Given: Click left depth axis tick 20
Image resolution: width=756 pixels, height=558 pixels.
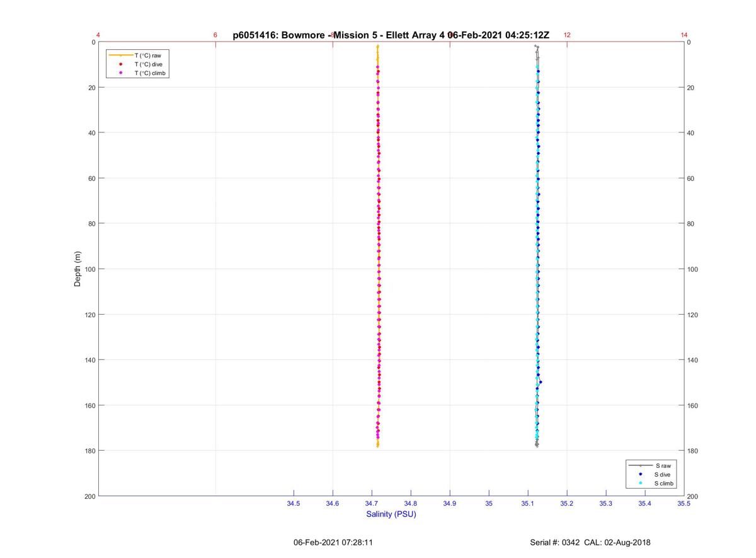Looking at the screenshot, I should [91, 88].
